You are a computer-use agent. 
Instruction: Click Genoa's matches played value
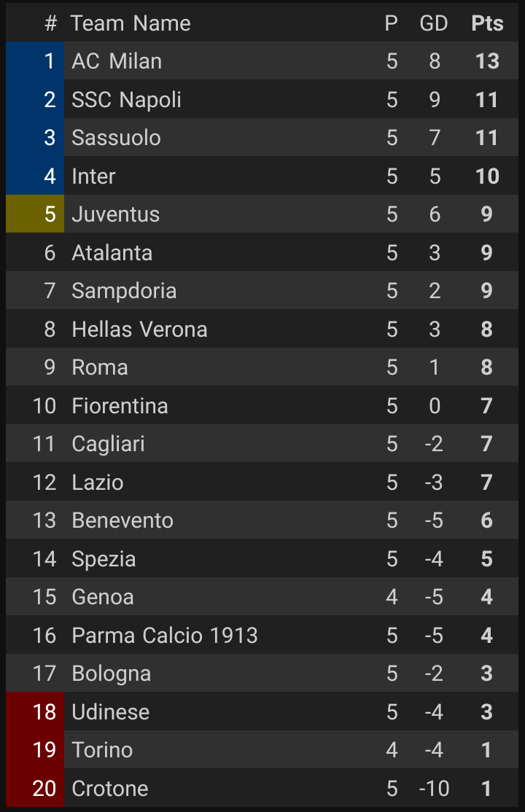[392, 597]
